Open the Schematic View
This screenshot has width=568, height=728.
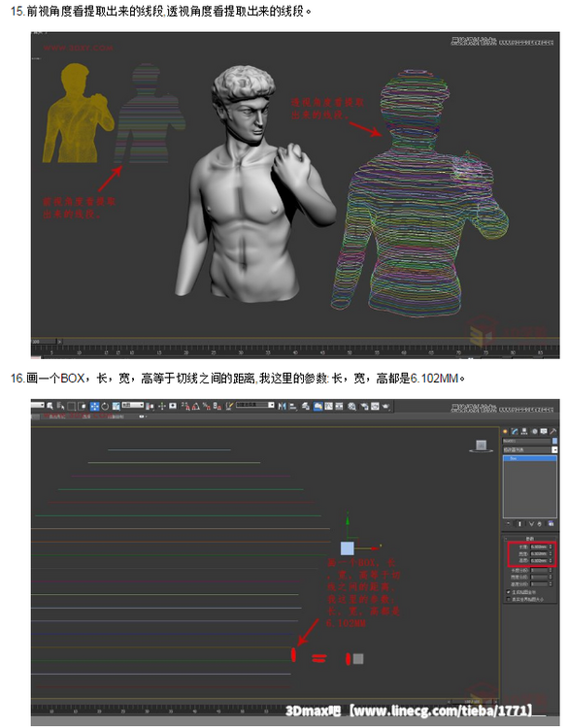(339, 406)
